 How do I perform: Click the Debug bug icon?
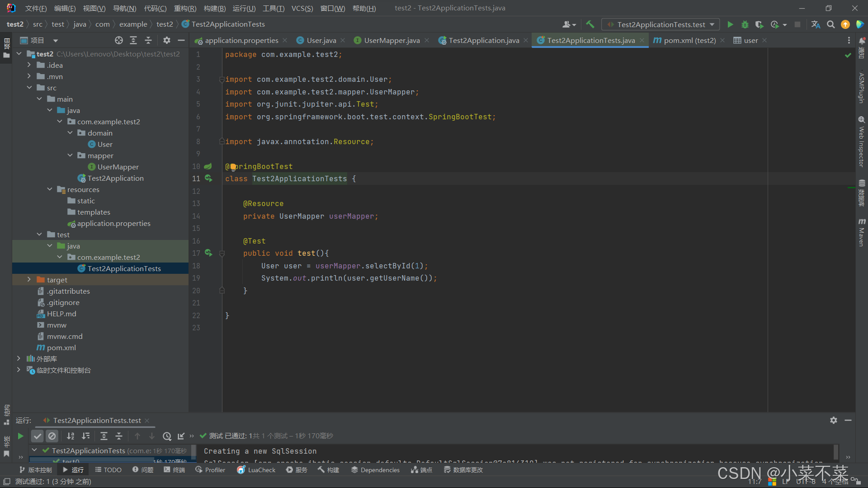coord(745,24)
